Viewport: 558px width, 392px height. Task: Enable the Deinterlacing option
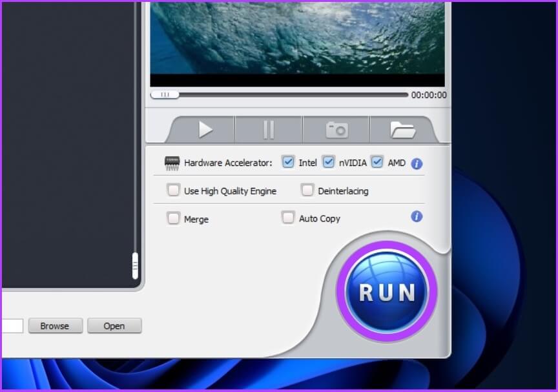point(307,190)
